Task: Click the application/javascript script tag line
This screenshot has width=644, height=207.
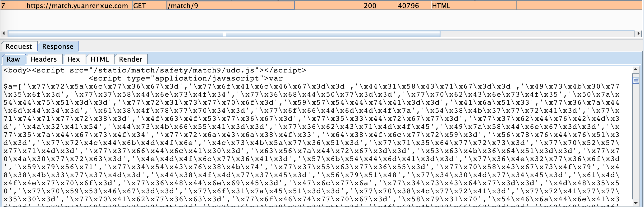Action: 186,78
